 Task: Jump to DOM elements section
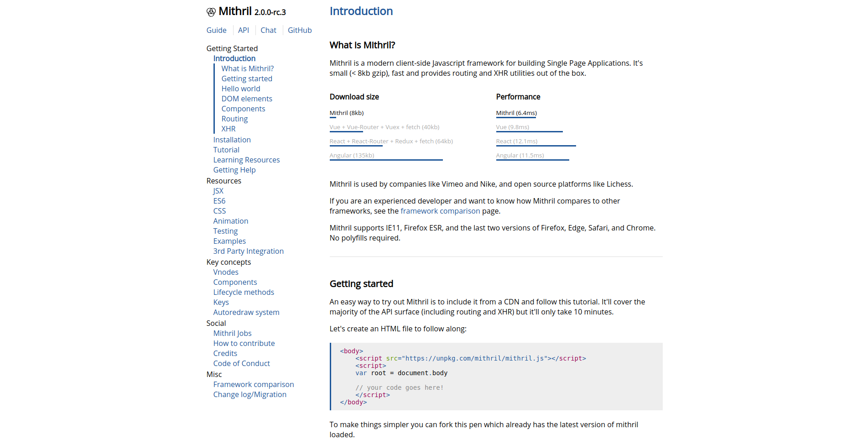tap(246, 99)
